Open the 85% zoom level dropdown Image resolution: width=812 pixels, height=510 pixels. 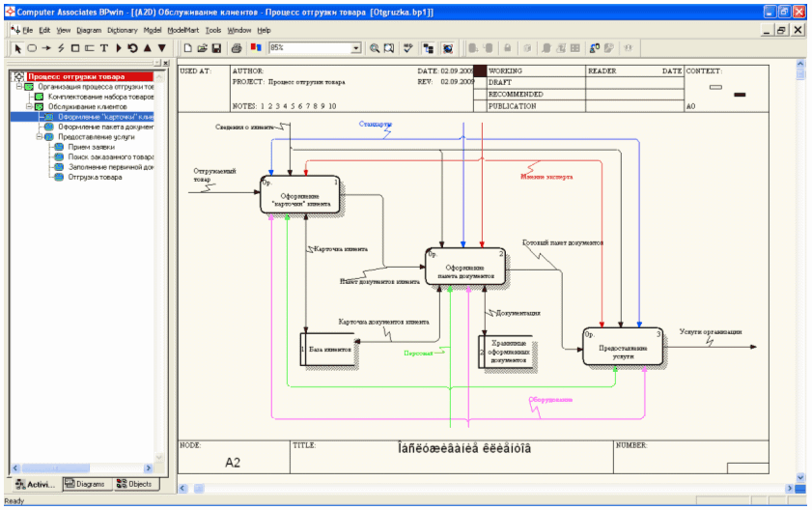(355, 48)
